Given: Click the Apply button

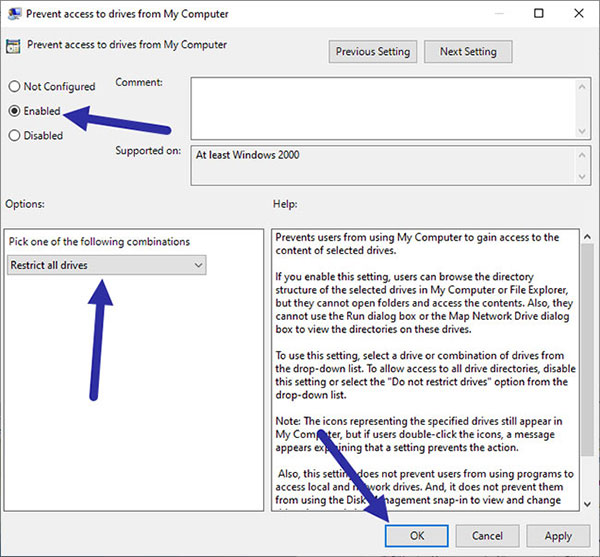Looking at the screenshot, I should (558, 536).
